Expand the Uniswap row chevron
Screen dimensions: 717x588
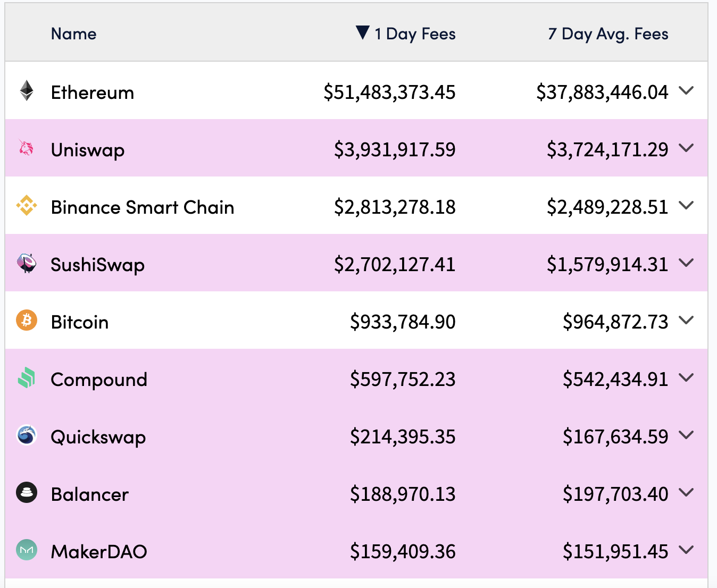pyautogui.click(x=687, y=148)
